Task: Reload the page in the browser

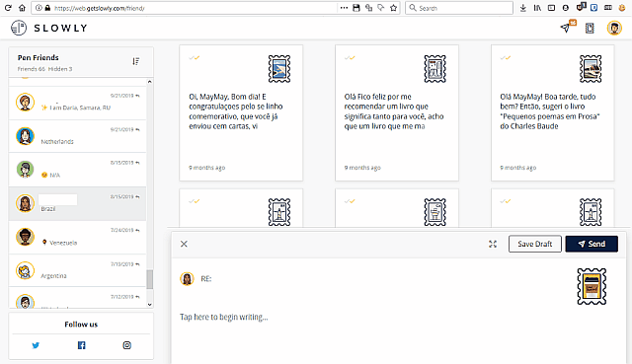Action: 8,8
